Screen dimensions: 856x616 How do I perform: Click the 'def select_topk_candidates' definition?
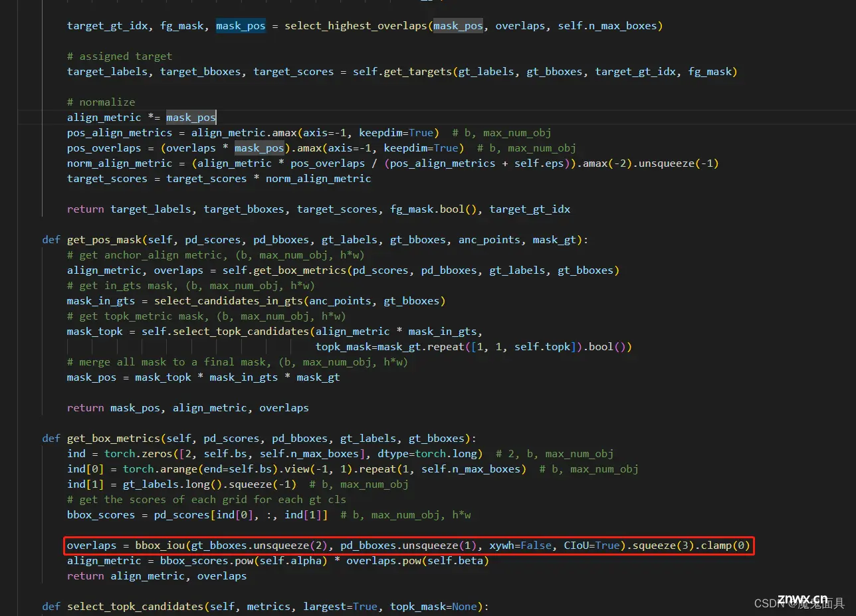point(265,607)
